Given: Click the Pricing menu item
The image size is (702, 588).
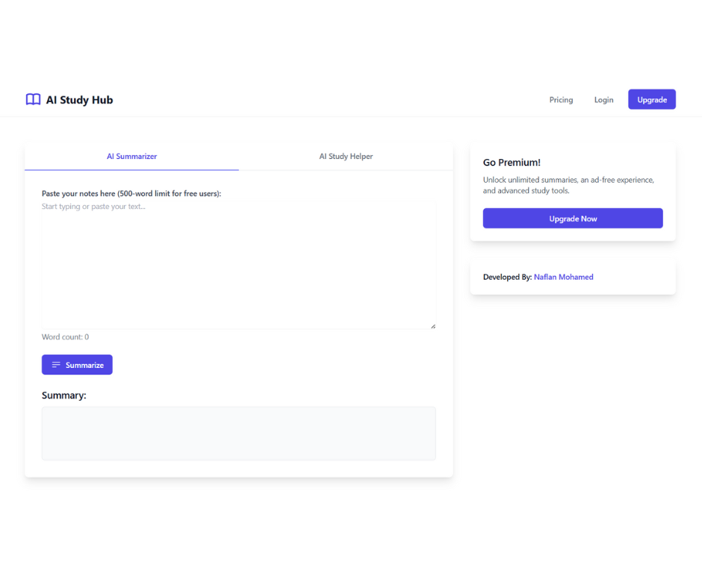Looking at the screenshot, I should (x=561, y=99).
